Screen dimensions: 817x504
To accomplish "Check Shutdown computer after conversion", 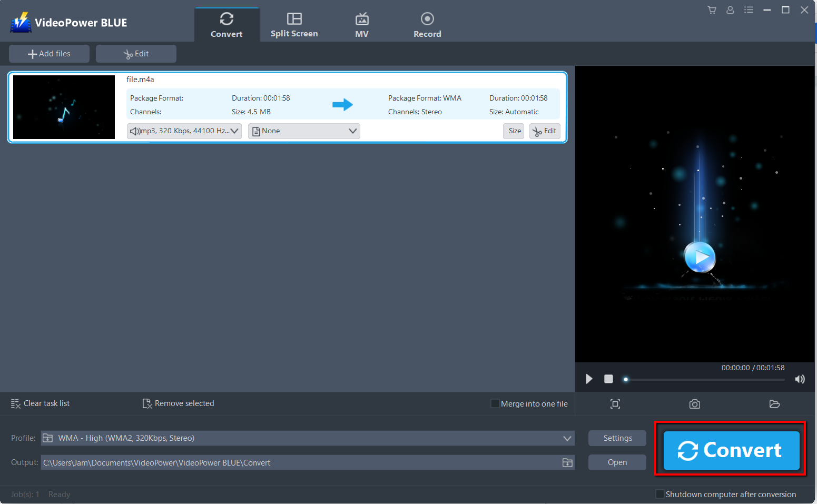I will tap(659, 494).
